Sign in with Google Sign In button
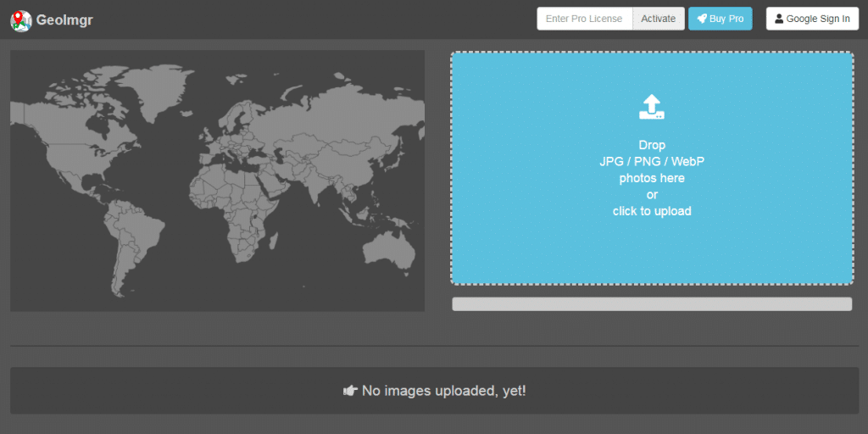Image resolution: width=868 pixels, height=434 pixels. click(x=812, y=19)
